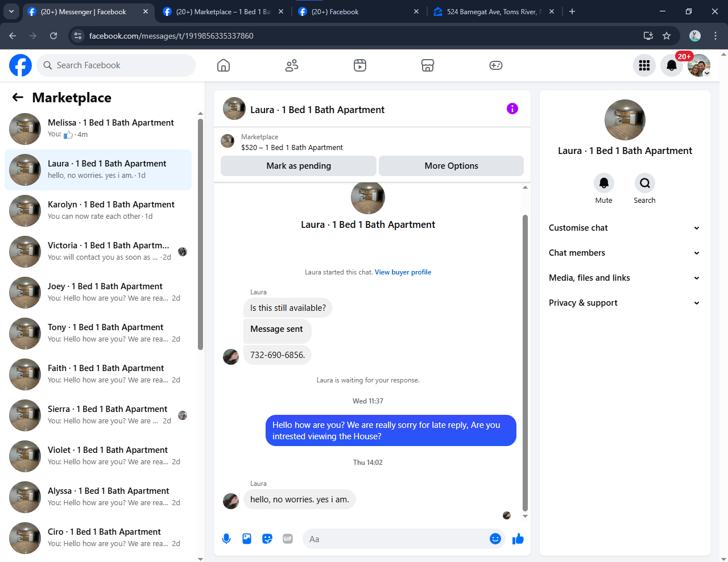Image resolution: width=728 pixels, height=562 pixels.
Task: Open the Video (Watch) icon
Action: tap(360, 65)
